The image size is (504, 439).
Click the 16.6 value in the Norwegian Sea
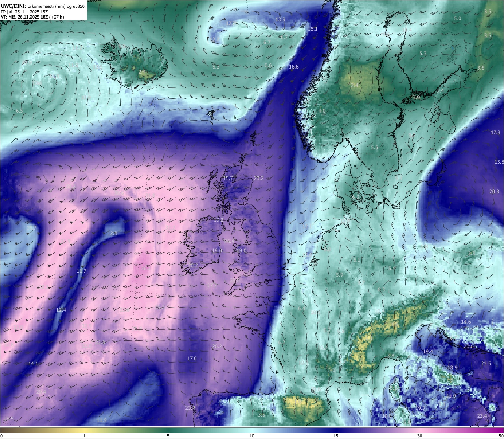(x=294, y=67)
